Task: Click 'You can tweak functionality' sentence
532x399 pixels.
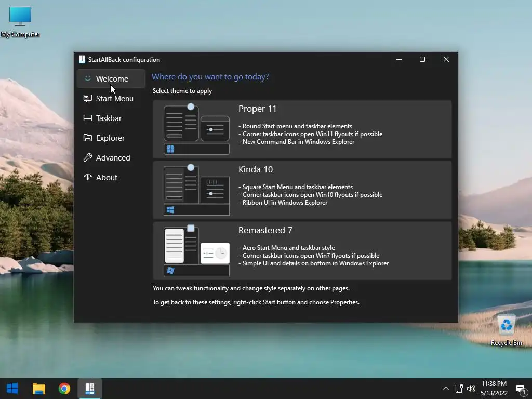Action: click(x=251, y=288)
